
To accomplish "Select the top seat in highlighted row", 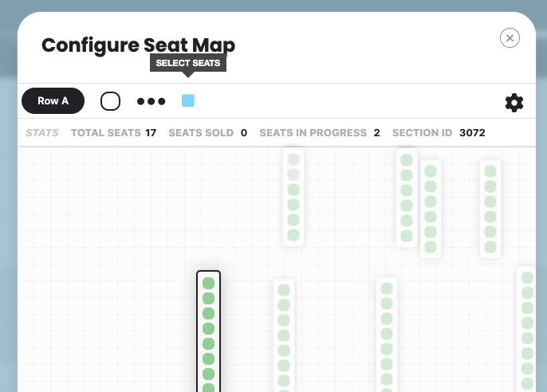I will coord(208,284).
